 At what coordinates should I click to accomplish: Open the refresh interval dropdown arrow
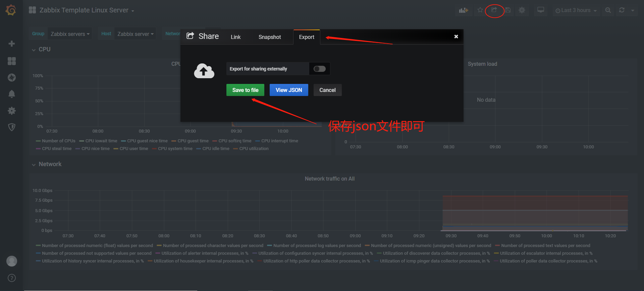633,10
